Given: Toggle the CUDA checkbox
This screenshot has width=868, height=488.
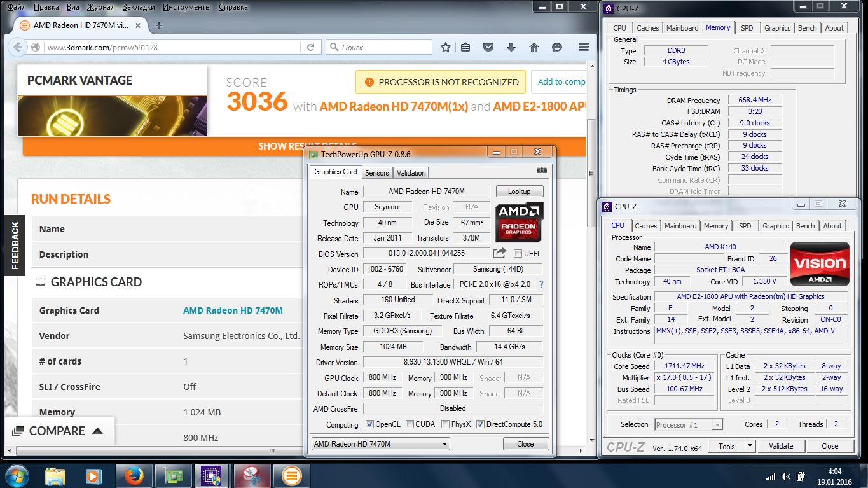Looking at the screenshot, I should (410, 424).
